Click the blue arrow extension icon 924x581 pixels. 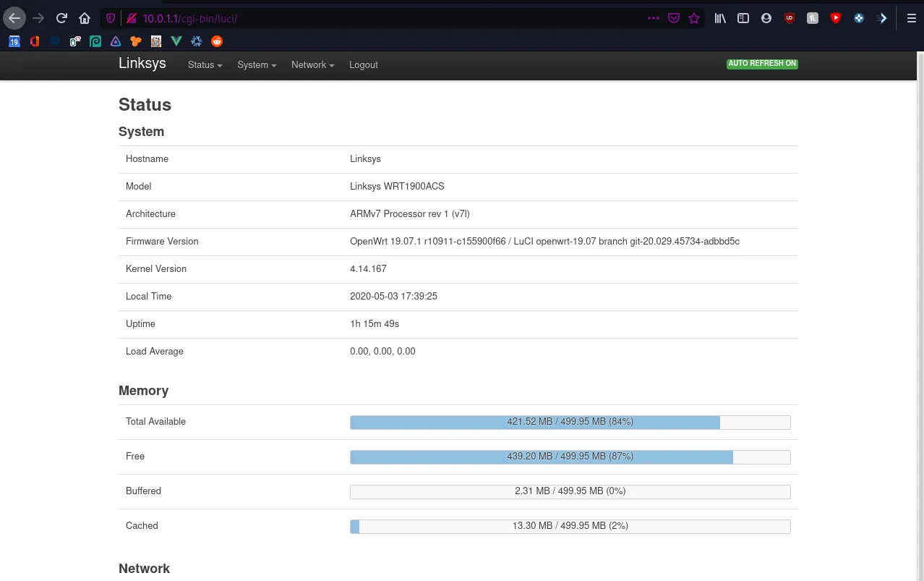tap(882, 18)
